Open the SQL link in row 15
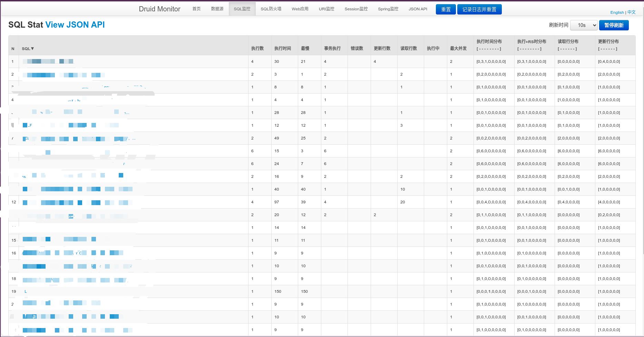The image size is (644, 337). click(59, 239)
